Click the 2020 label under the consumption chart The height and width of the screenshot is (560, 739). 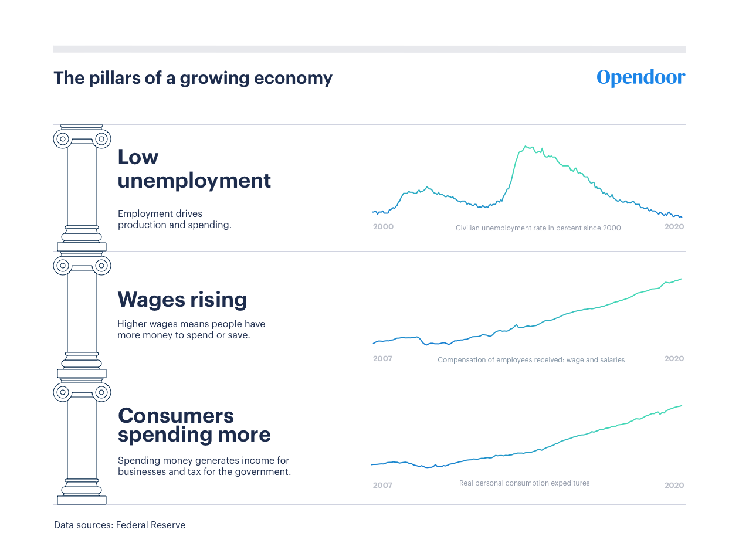674,485
